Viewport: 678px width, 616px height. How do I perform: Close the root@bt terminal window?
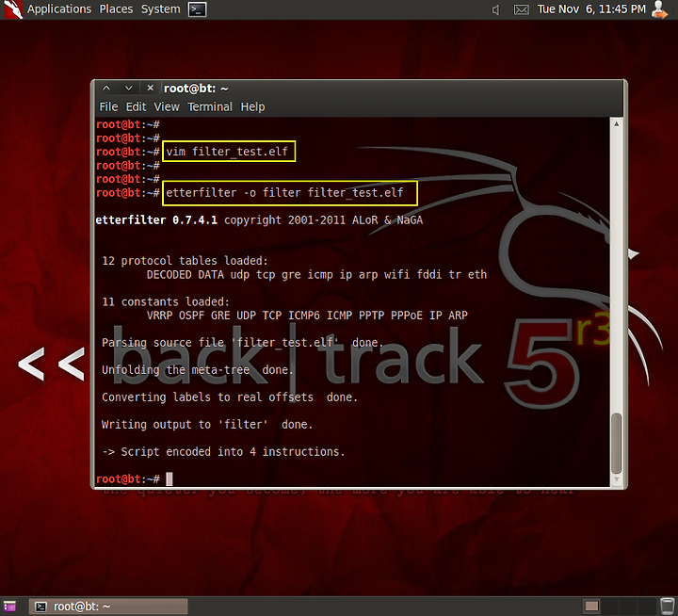tap(150, 88)
